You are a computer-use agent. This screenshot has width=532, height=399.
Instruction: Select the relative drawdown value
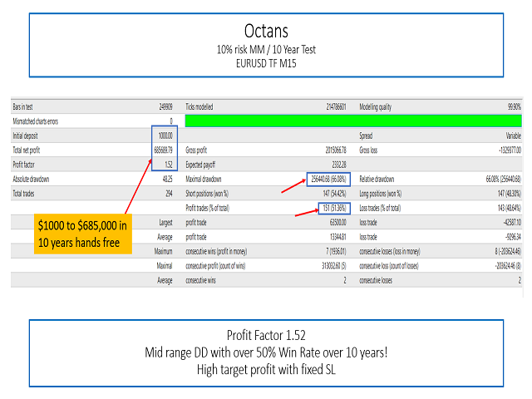504,179
